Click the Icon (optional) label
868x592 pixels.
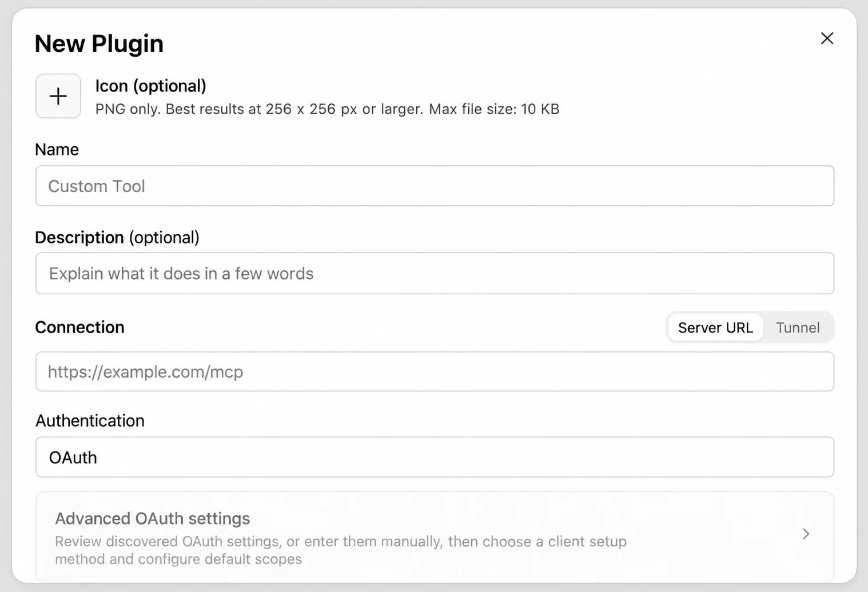point(150,86)
